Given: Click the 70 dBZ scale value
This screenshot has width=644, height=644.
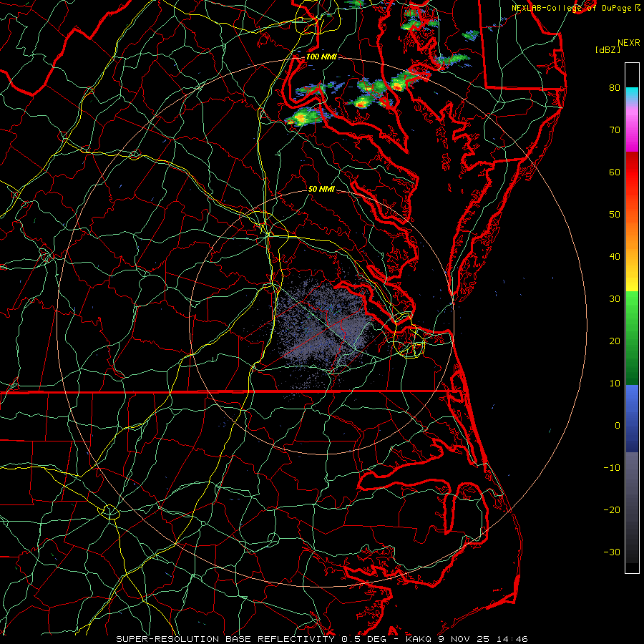Looking at the screenshot, I should (615, 130).
